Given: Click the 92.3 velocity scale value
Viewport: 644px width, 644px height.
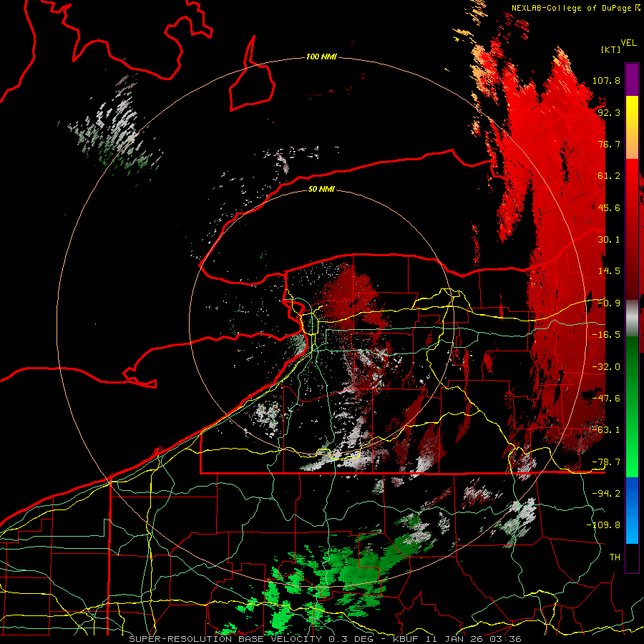Looking at the screenshot, I should pos(609,112).
